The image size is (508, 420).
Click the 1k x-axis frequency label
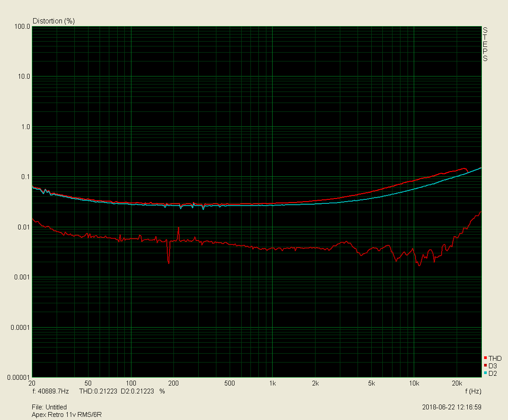click(x=273, y=383)
